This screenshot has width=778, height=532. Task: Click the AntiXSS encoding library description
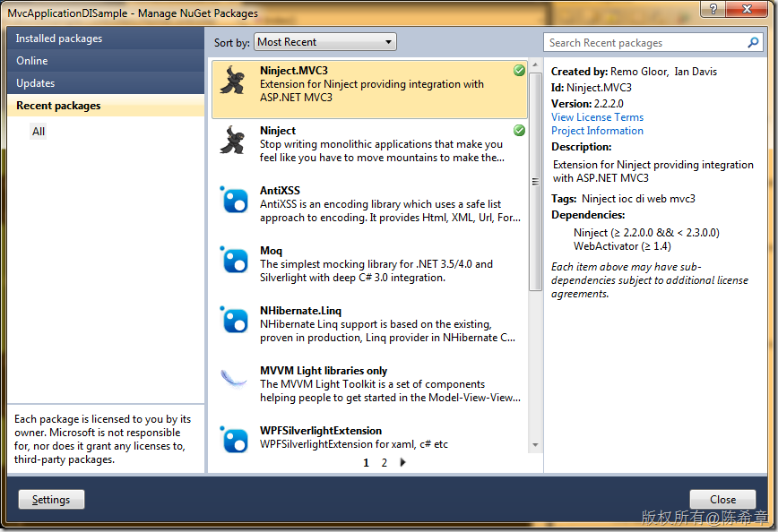pyautogui.click(x=390, y=210)
